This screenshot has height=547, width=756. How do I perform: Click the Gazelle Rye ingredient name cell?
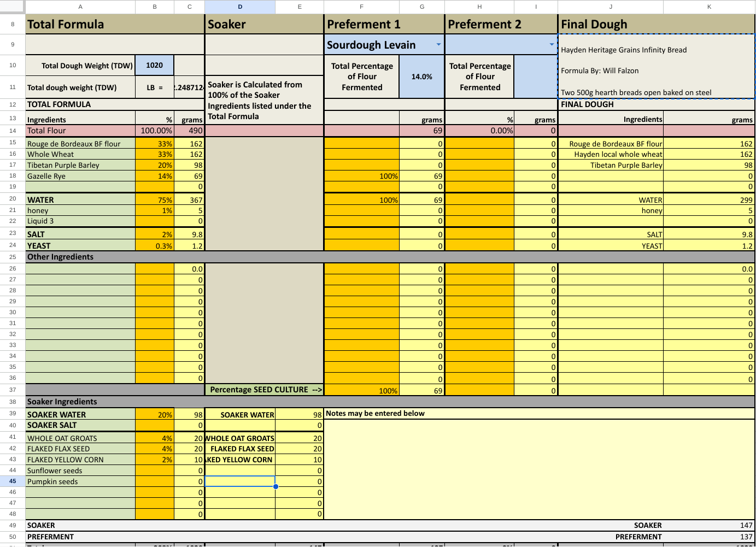pos(80,176)
